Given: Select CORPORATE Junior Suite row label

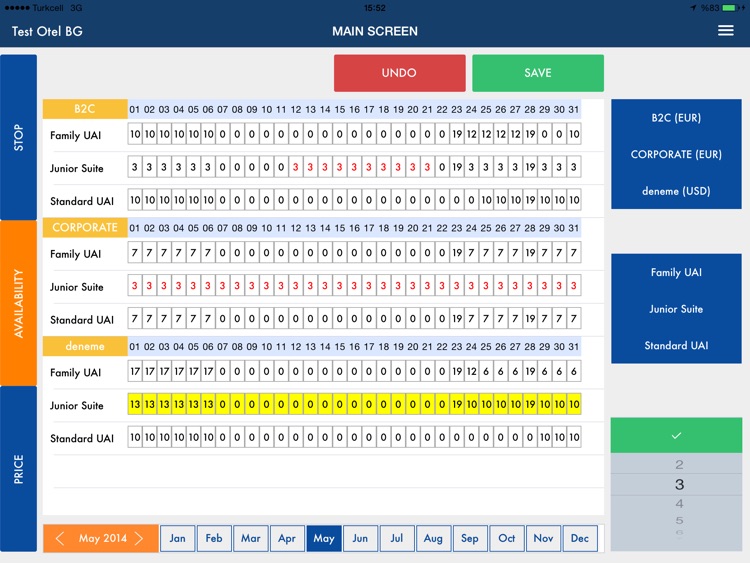Looking at the screenshot, I should [x=77, y=287].
